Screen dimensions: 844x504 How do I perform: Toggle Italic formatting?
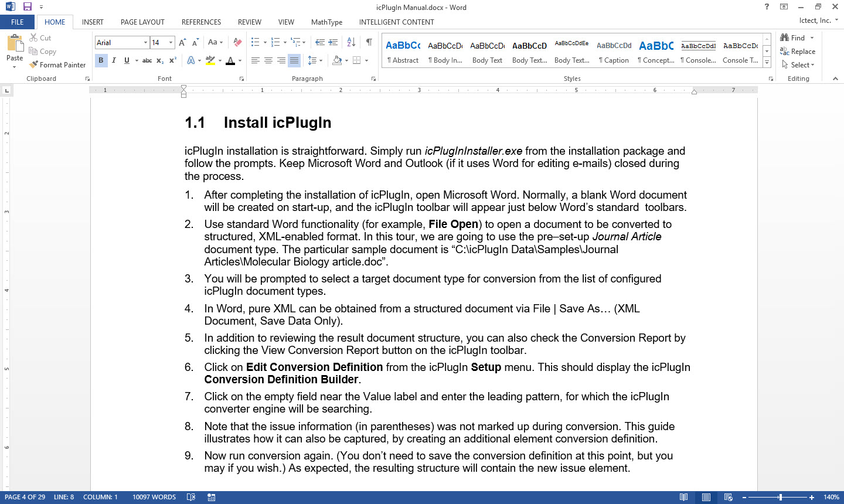click(x=114, y=60)
